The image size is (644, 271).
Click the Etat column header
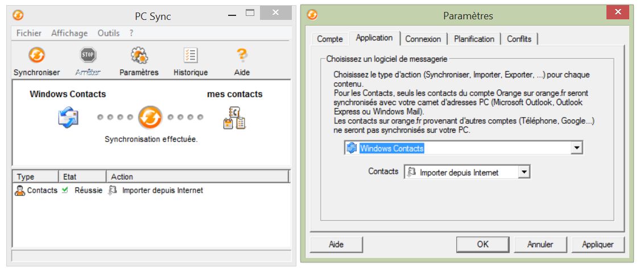point(82,177)
